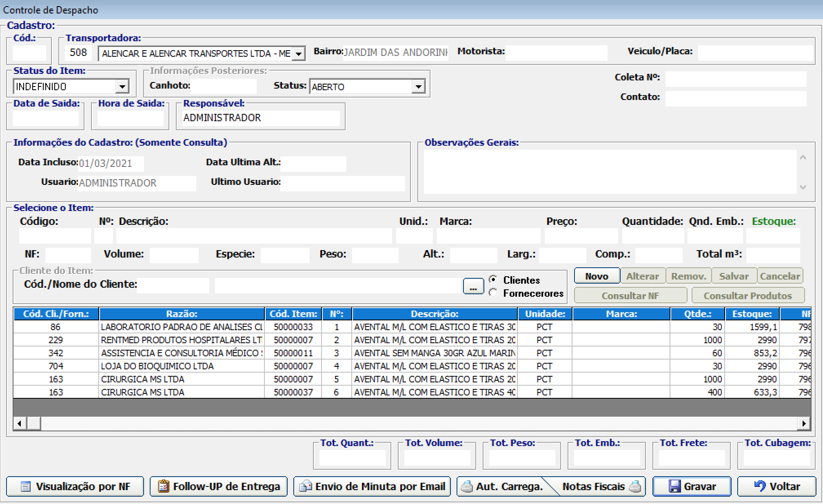Click the client lookup ellipsis button

[x=473, y=286]
